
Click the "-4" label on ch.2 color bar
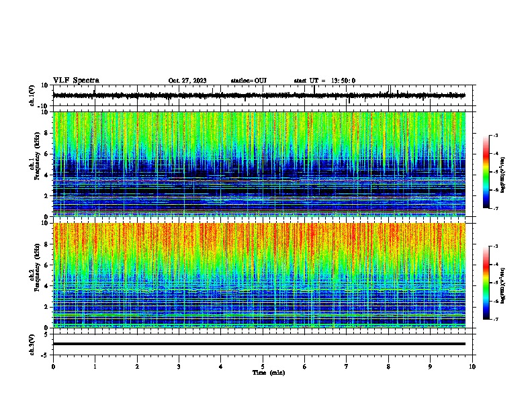pyautogui.click(x=496, y=265)
